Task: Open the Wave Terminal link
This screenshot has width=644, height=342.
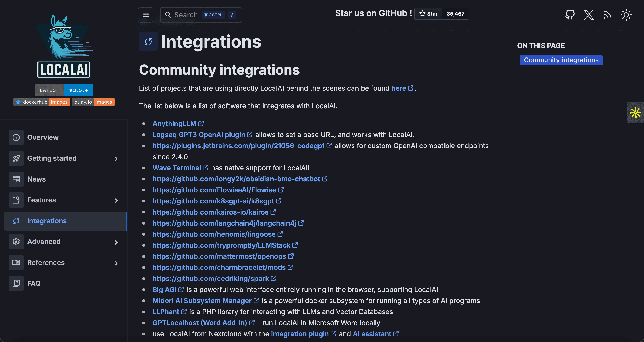Action: pos(177,168)
